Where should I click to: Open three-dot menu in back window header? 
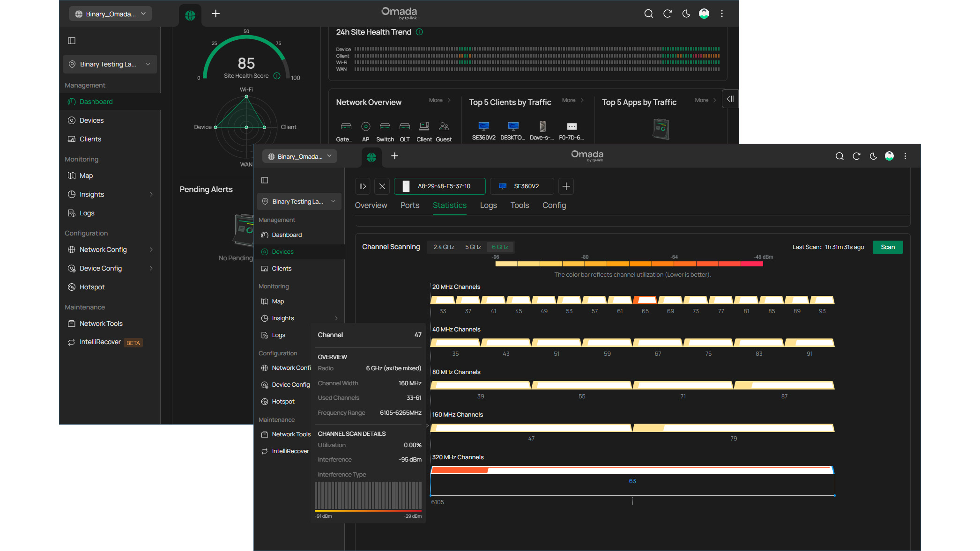[x=722, y=14]
